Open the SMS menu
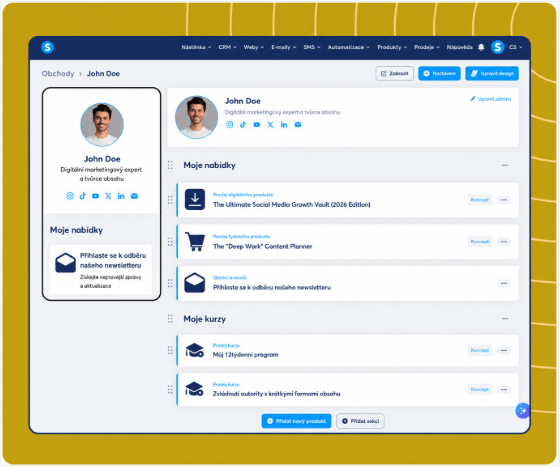 pos(312,47)
